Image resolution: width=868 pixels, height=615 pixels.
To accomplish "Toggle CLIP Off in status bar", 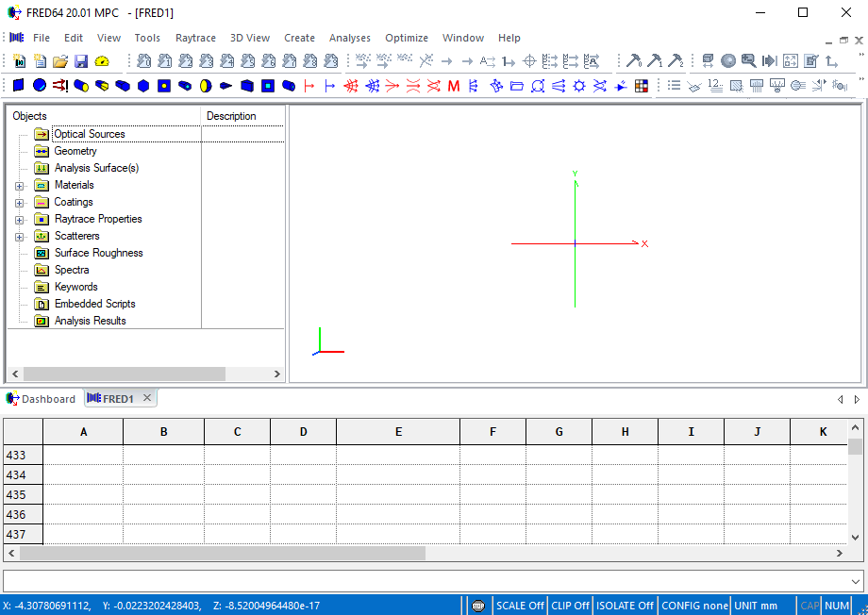I will point(570,606).
